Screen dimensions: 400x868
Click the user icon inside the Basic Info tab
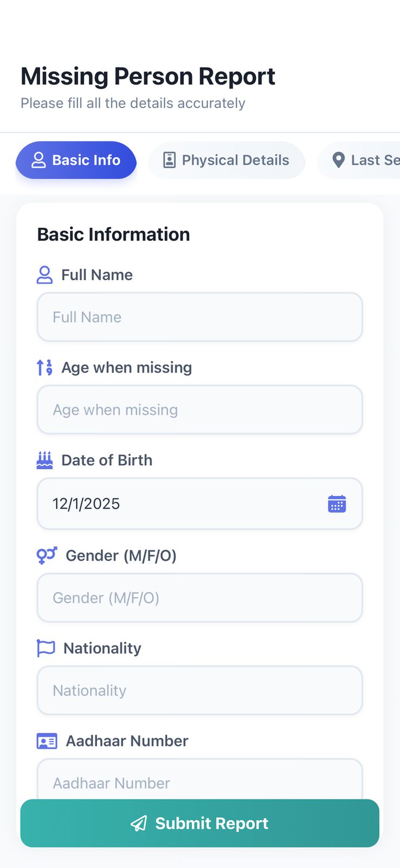(x=38, y=160)
